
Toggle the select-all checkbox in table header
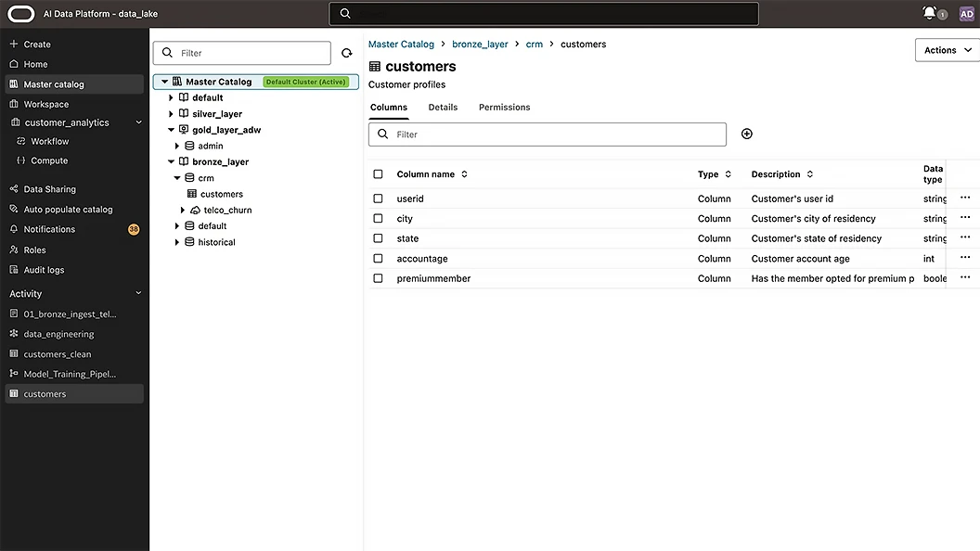pyautogui.click(x=378, y=174)
